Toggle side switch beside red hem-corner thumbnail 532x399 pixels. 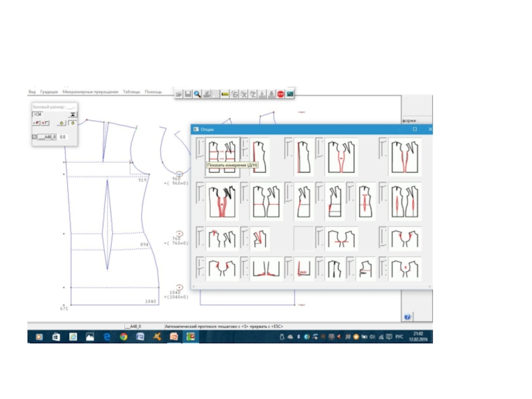point(289,267)
